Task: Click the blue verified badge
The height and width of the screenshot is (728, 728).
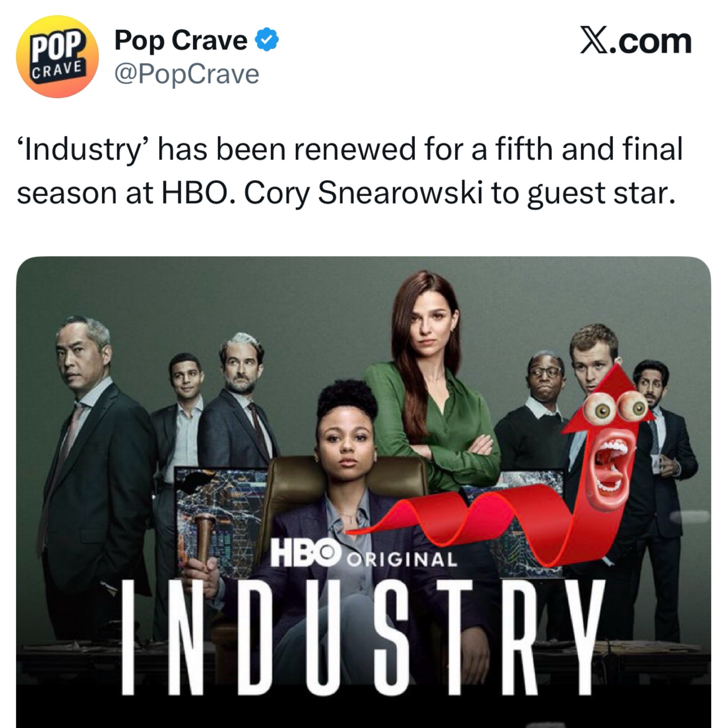Action: 267,40
